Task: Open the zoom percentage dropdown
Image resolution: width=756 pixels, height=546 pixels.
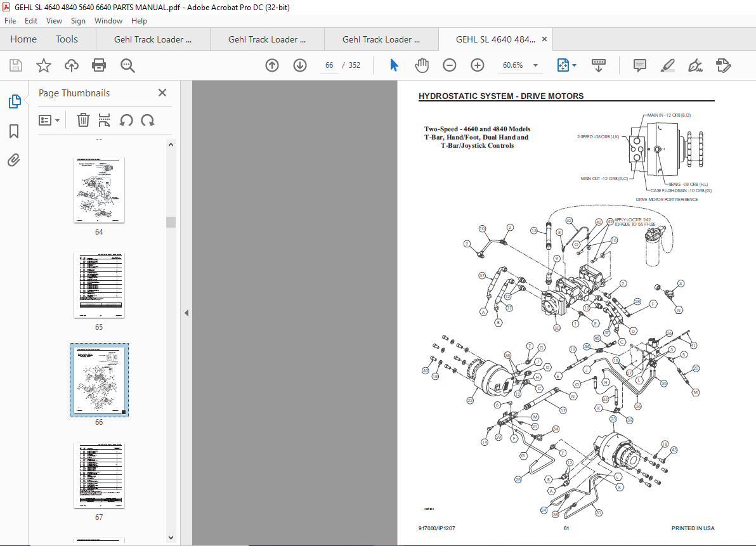Action: 535,65
